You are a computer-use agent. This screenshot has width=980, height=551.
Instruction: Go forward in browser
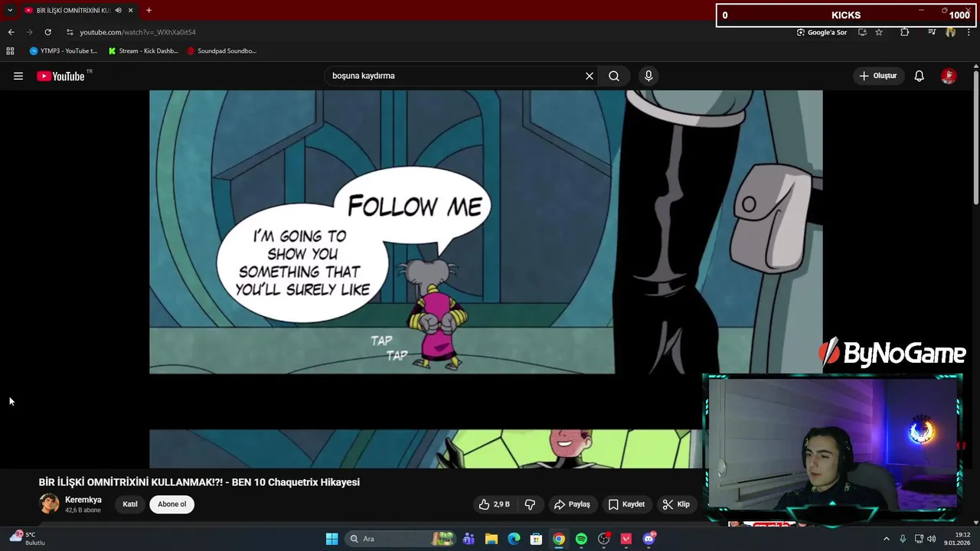[x=29, y=32]
